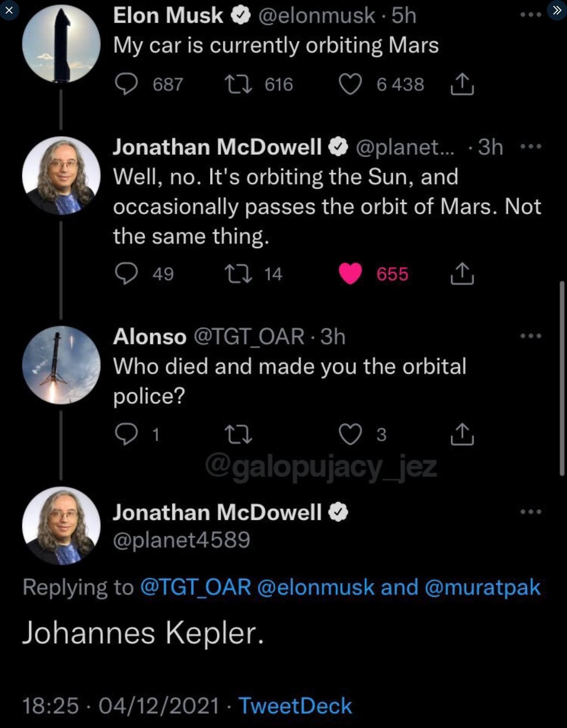Retweet Elon Musk's car orbiting tweet

tap(238, 84)
